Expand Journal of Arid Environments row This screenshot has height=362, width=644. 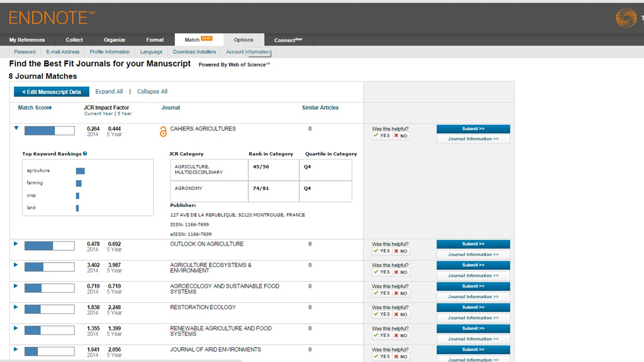point(16,349)
